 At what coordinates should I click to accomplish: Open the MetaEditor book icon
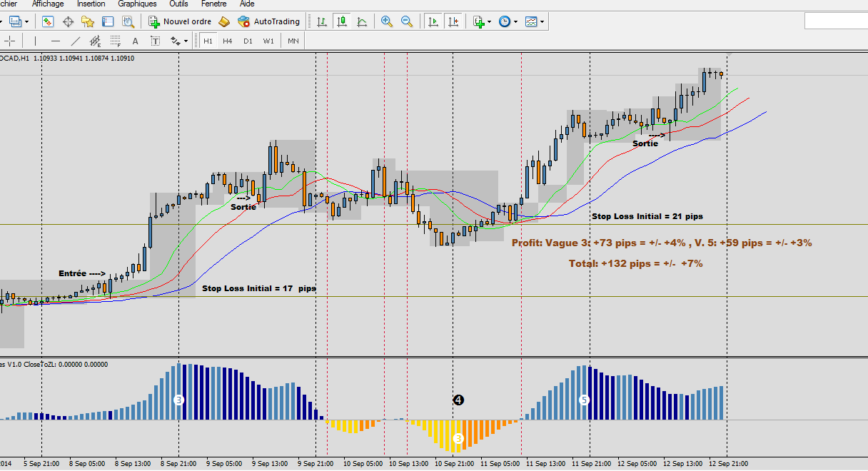coord(224,21)
